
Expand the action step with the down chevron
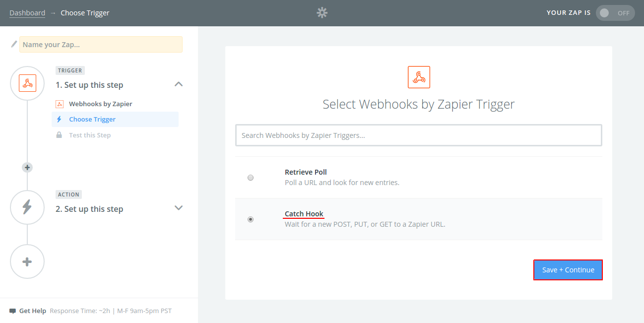pyautogui.click(x=179, y=208)
